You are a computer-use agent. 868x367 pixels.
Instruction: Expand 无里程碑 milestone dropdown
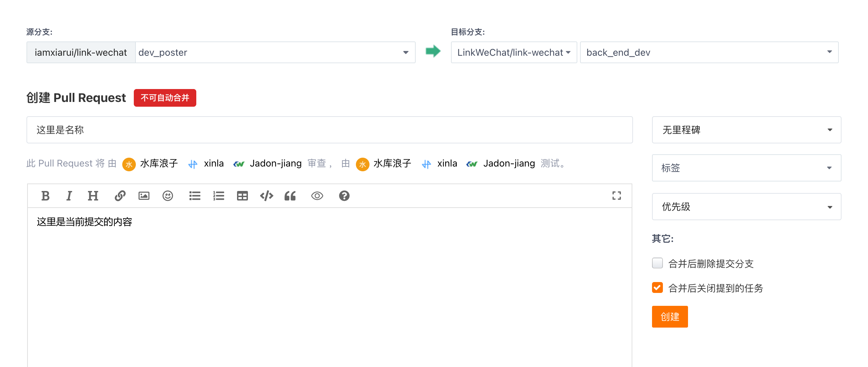pos(746,130)
